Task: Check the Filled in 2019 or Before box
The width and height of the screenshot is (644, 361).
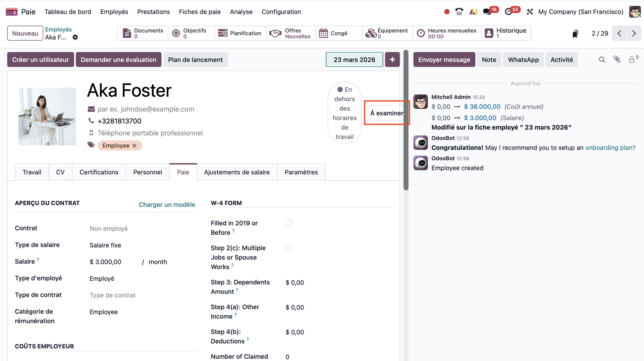Action: [288, 223]
